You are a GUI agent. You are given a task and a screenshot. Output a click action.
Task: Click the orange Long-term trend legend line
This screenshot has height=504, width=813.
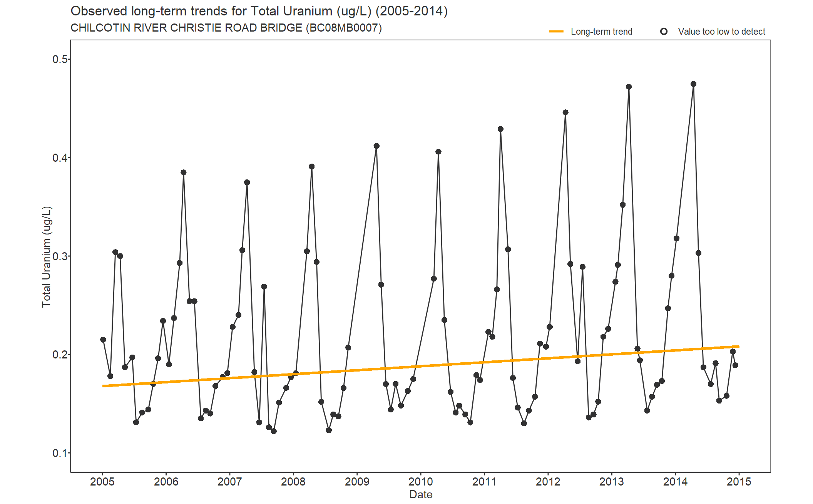556,32
